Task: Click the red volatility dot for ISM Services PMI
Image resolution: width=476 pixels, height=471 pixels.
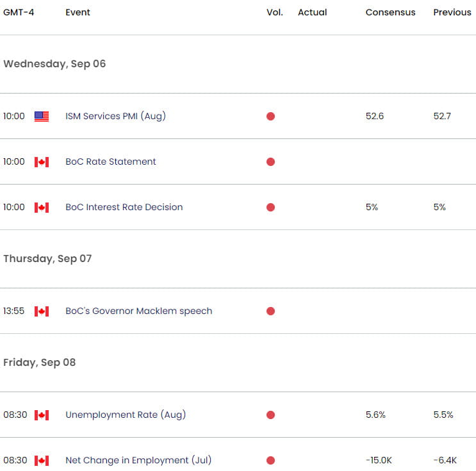Action: 270,116
